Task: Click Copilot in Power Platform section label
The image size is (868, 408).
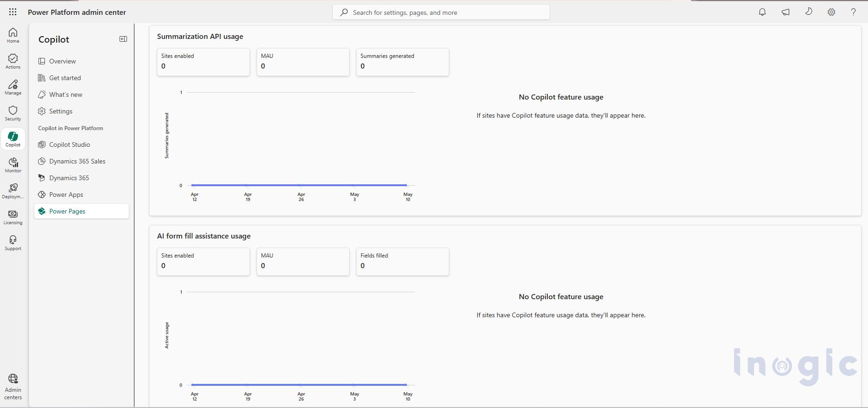Action: click(70, 128)
